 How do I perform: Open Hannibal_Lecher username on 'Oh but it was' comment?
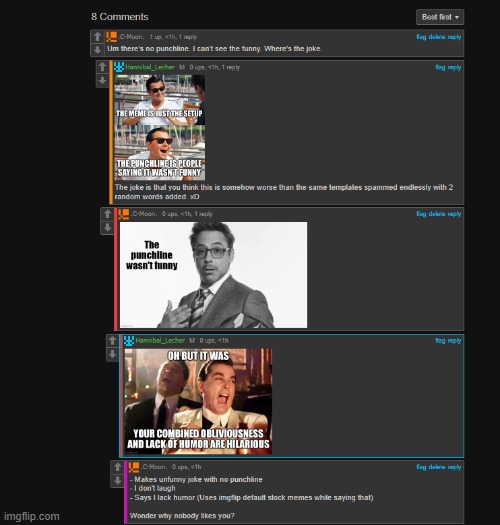coord(160,341)
